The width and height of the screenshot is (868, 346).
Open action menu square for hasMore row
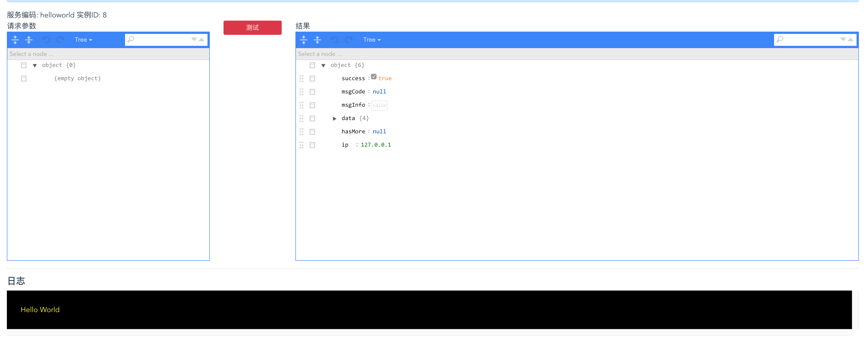[312, 132]
